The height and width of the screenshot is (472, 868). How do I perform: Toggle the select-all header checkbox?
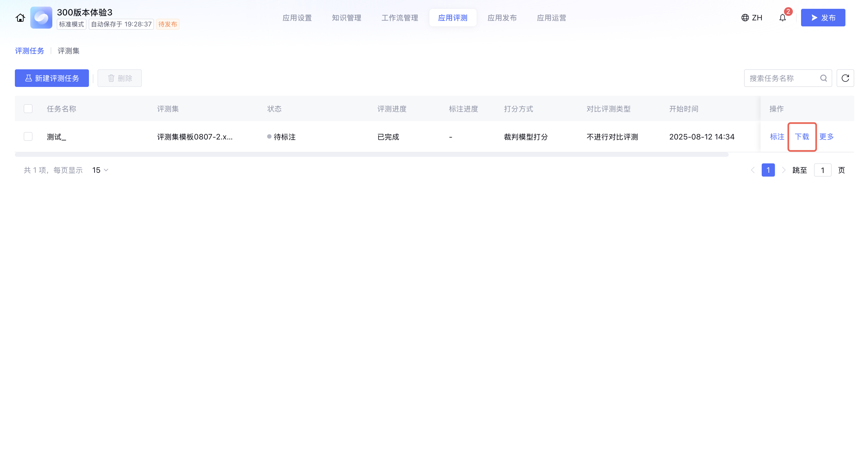point(28,109)
